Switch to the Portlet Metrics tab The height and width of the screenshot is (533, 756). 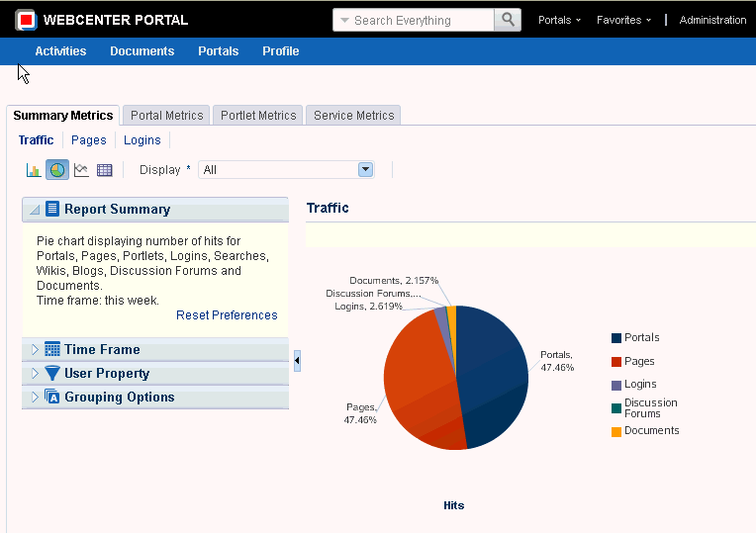click(258, 115)
